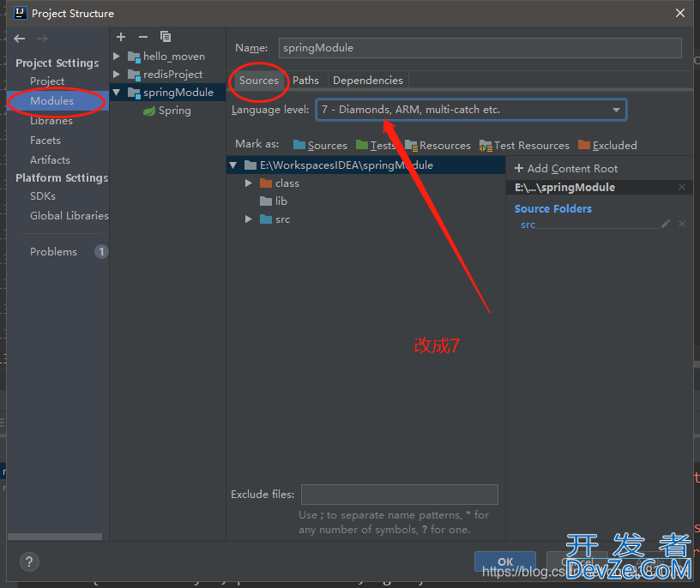Go forward with the right arrow
Screen dimensions: 700x588
pos(42,39)
